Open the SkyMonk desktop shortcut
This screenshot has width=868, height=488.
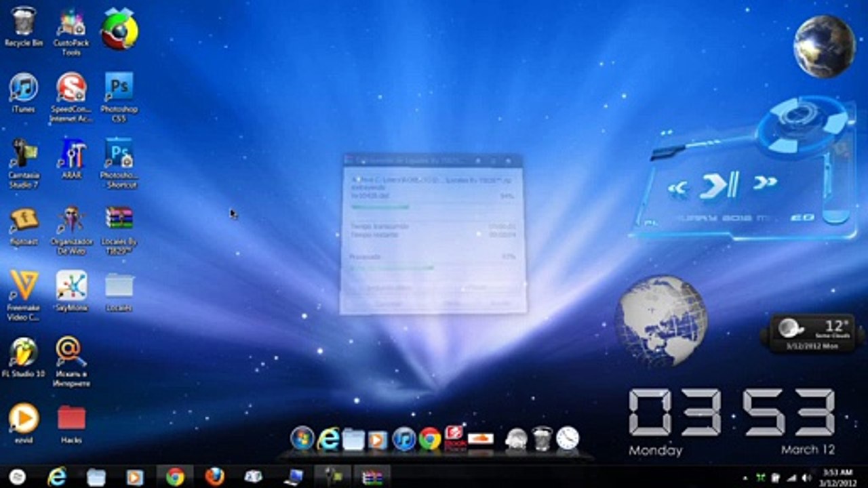point(71,290)
